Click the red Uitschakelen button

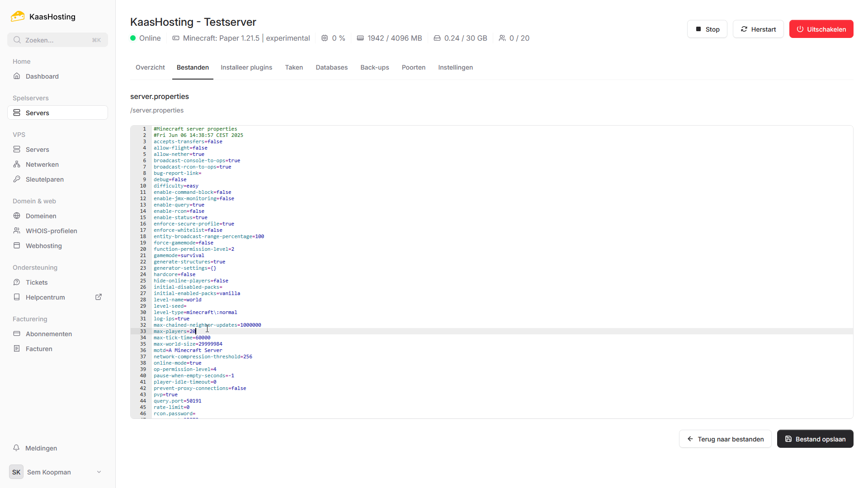(x=821, y=29)
